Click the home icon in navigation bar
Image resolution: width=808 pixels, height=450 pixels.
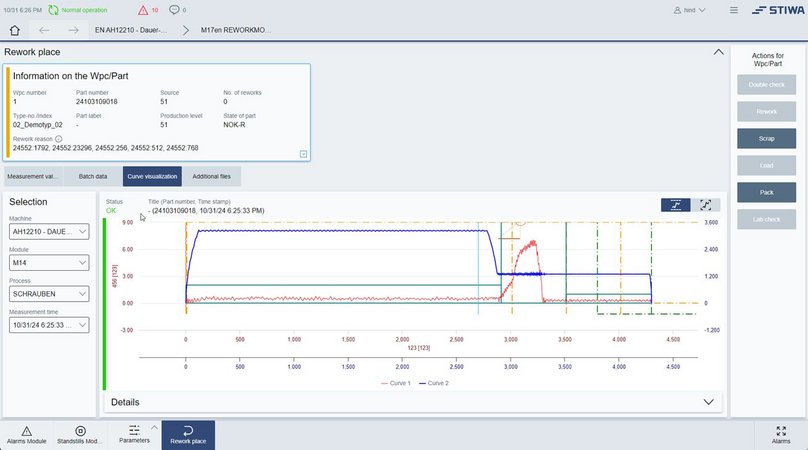click(16, 30)
